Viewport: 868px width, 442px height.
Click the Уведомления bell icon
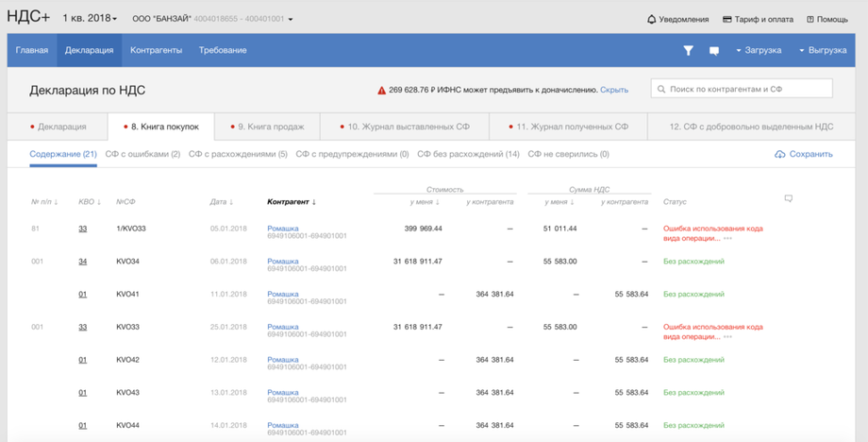651,19
